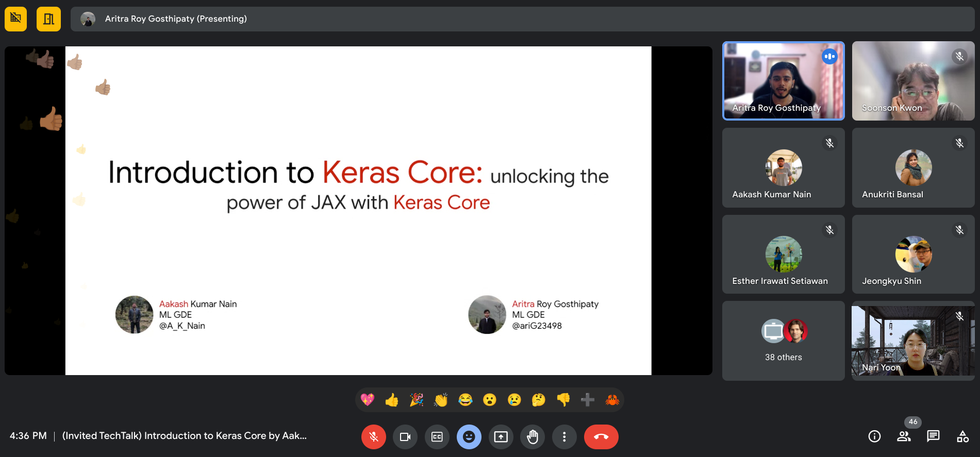This screenshot has width=980, height=457.
Task: Select Soonson Kwon's video tile
Action: click(x=913, y=81)
